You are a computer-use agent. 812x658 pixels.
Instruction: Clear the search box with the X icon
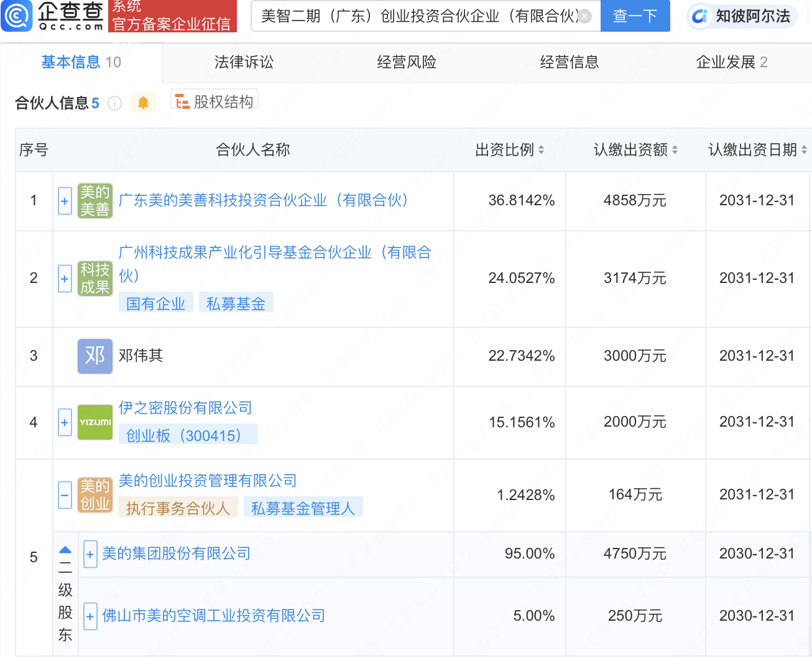click(x=584, y=16)
